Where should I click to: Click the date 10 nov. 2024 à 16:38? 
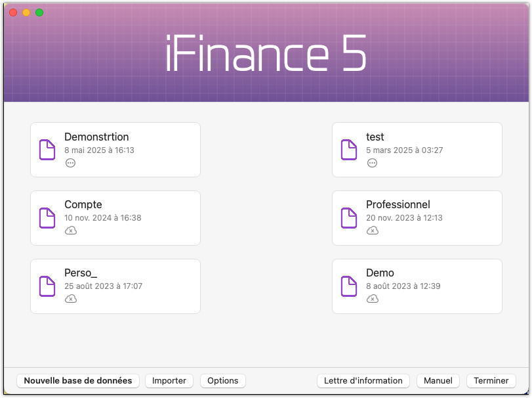pos(103,217)
